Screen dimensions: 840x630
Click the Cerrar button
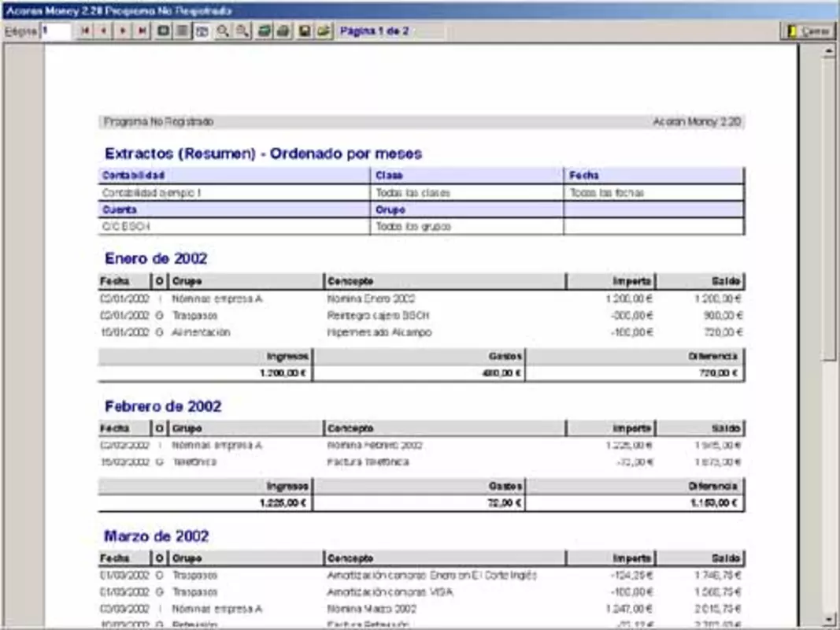point(808,31)
